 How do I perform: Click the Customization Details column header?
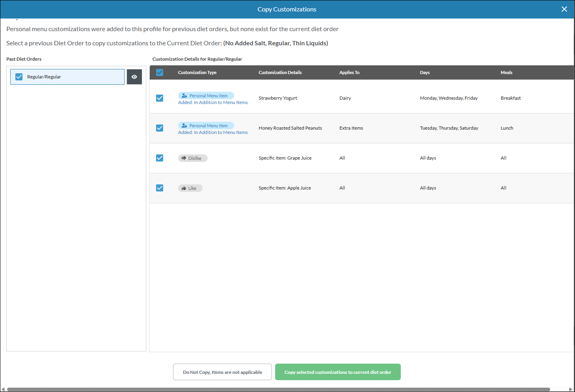[x=280, y=72]
